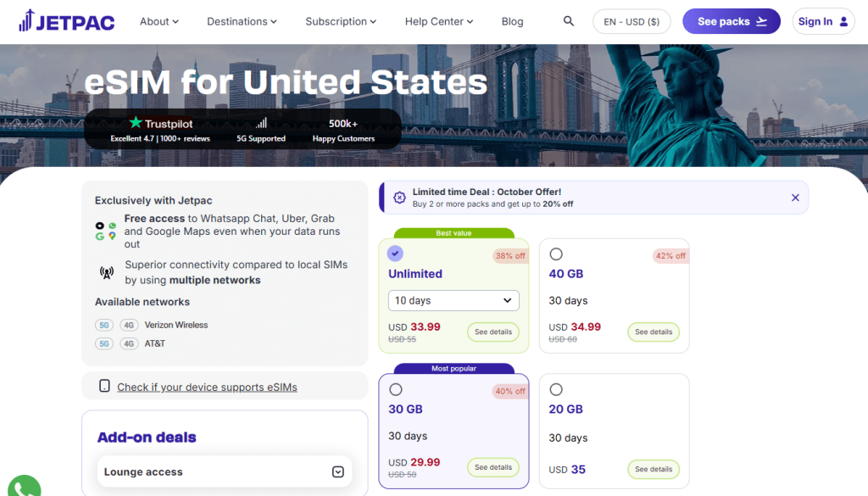
Task: Expand the Destinations menu
Action: coord(242,21)
